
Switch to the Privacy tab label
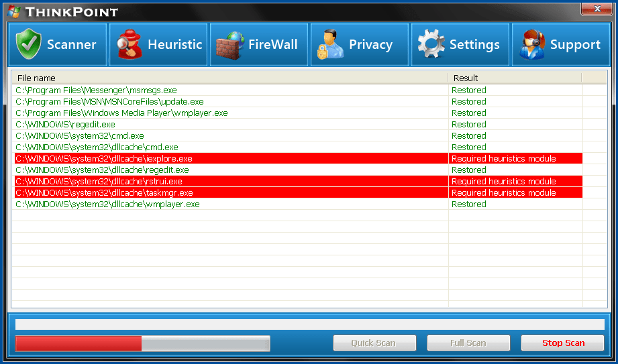(x=370, y=45)
